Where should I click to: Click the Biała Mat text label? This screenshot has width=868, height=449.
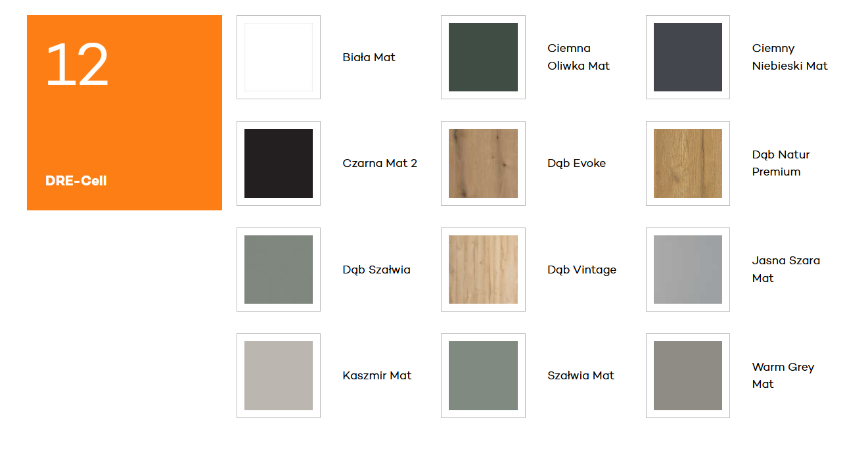tap(369, 57)
